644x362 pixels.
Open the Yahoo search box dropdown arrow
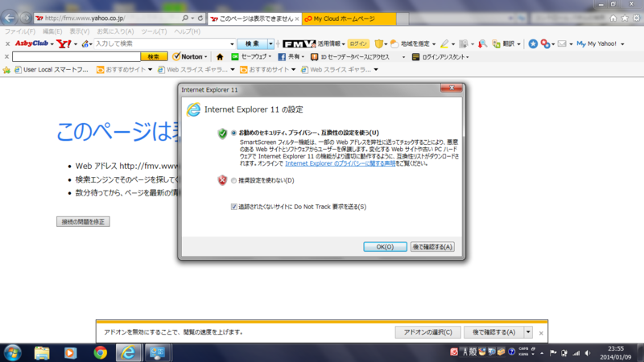(x=232, y=44)
